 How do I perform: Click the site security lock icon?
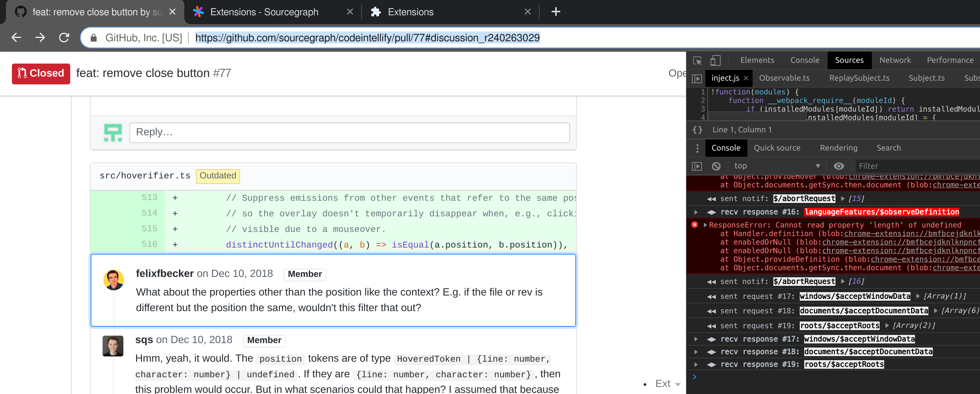(94, 38)
